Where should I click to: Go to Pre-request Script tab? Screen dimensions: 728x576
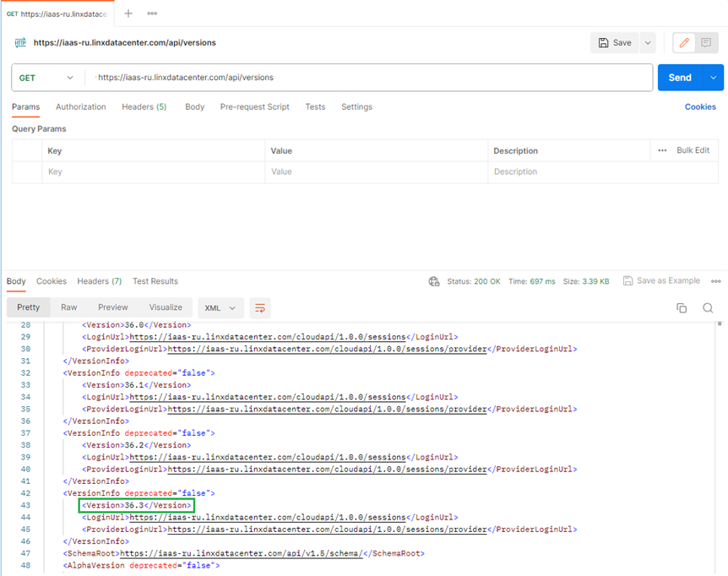pos(255,106)
